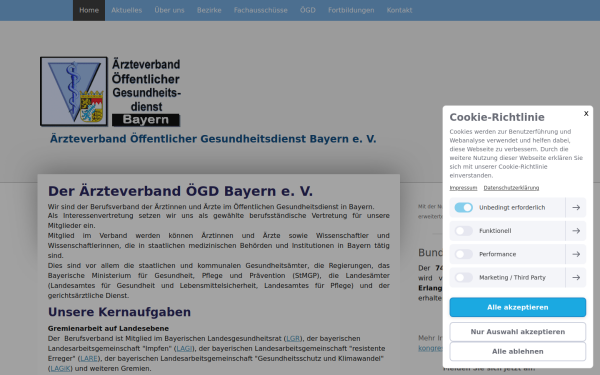Open the Kontakt menu item

coord(399,10)
